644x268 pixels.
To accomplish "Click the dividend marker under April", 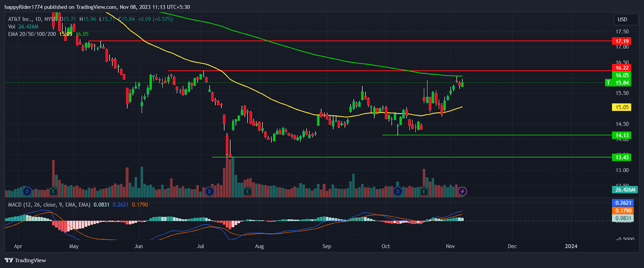I will coord(27,191).
